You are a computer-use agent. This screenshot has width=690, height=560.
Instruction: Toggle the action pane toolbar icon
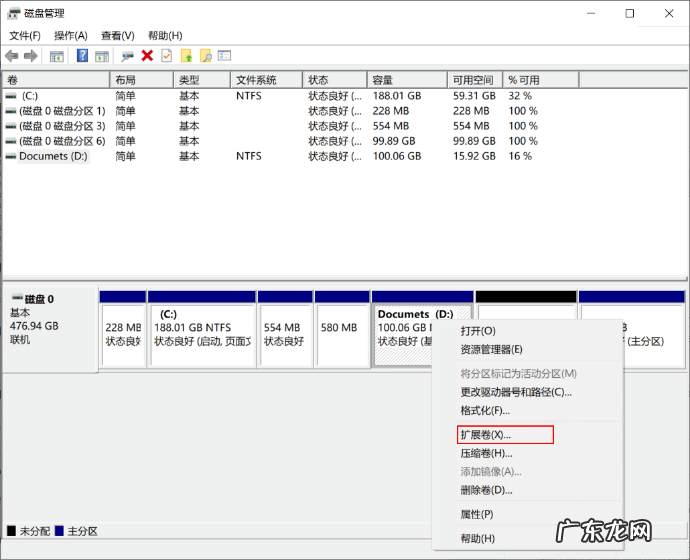click(x=102, y=56)
